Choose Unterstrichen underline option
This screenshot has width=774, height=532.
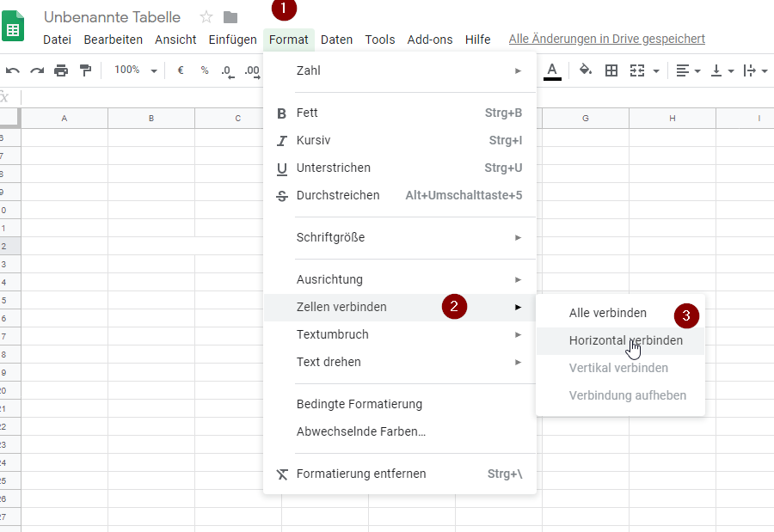400,168
